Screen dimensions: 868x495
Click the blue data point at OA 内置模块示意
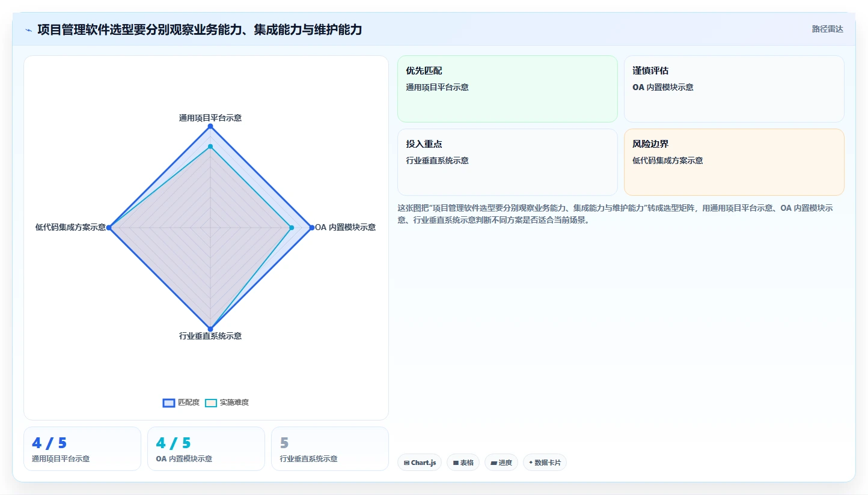click(x=311, y=227)
